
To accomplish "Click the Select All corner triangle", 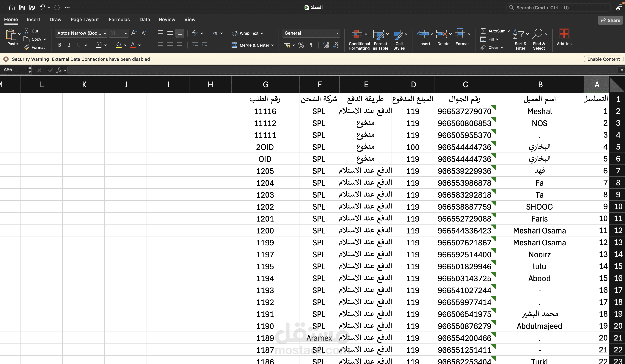I will point(617,85).
